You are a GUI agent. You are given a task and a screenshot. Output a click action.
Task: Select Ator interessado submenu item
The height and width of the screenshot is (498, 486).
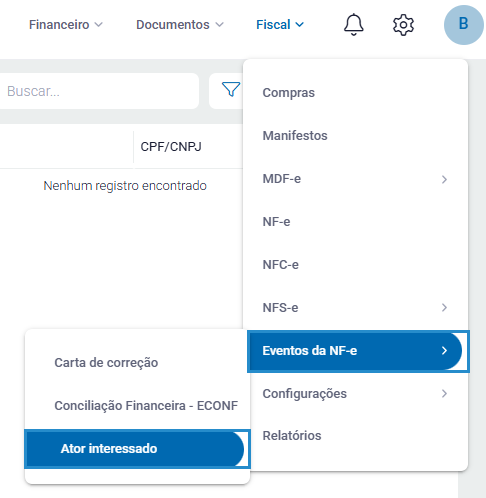(137, 449)
